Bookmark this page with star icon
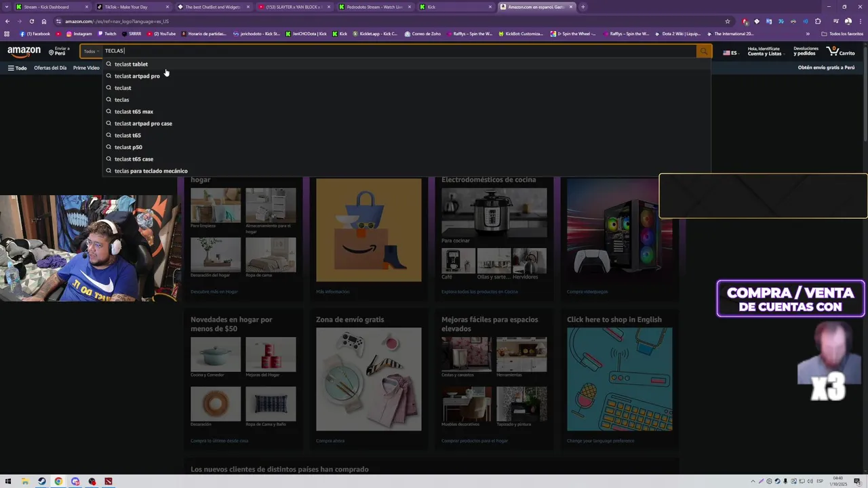Screen dimensions: 868x488 [728, 21]
